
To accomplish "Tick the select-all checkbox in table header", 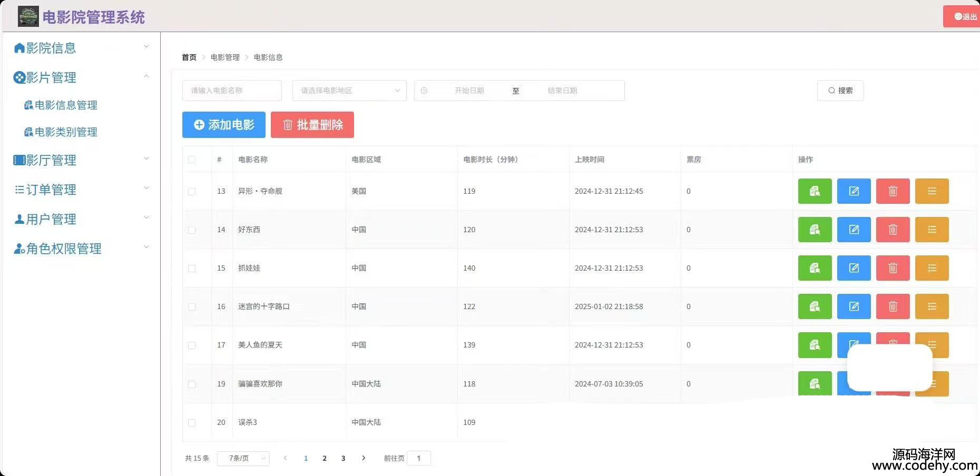I will [192, 160].
